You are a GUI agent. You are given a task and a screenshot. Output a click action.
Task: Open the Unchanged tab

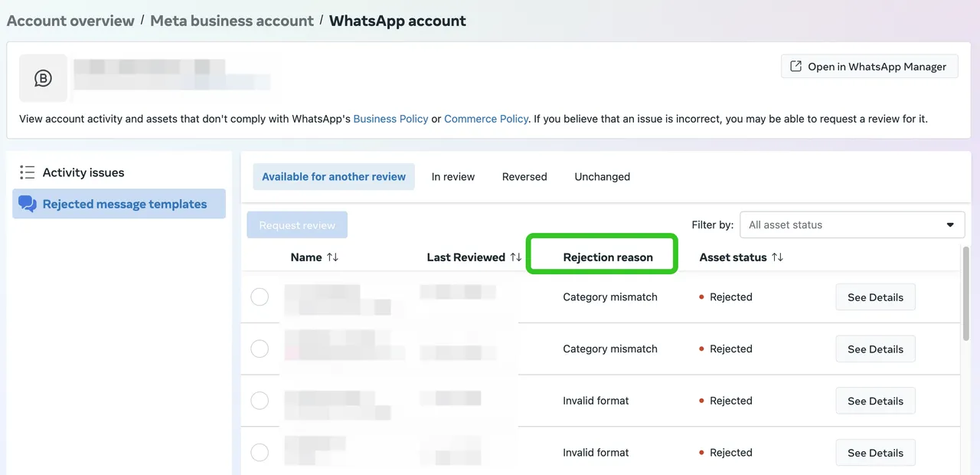point(602,177)
